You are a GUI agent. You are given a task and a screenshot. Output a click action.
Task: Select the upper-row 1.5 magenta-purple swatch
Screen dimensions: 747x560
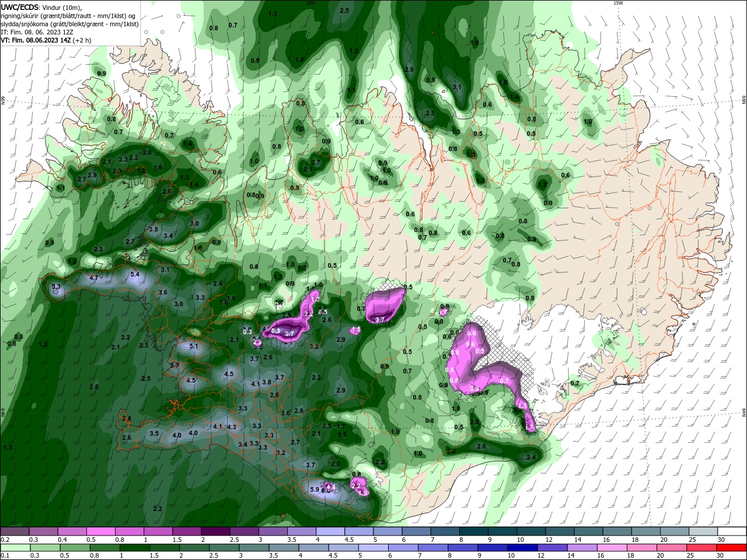[x=187, y=531]
